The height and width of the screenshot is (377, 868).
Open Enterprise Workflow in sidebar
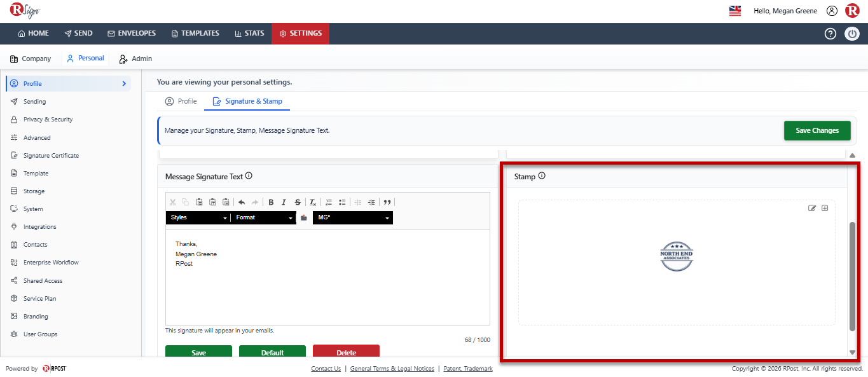(52, 263)
